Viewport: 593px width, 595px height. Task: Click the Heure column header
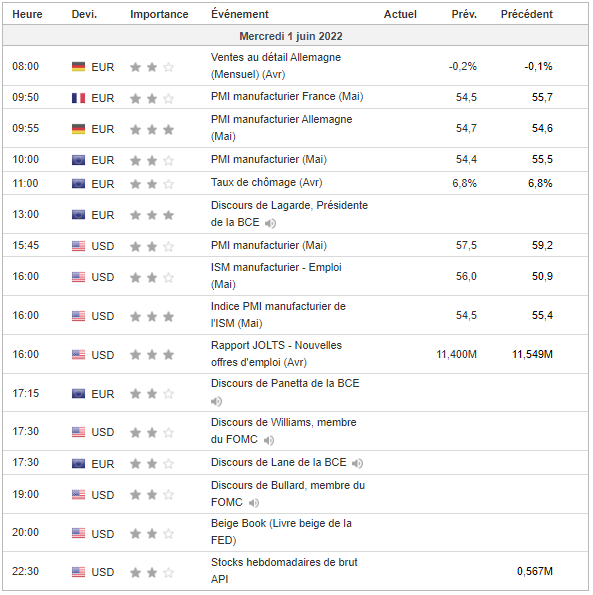tap(27, 14)
